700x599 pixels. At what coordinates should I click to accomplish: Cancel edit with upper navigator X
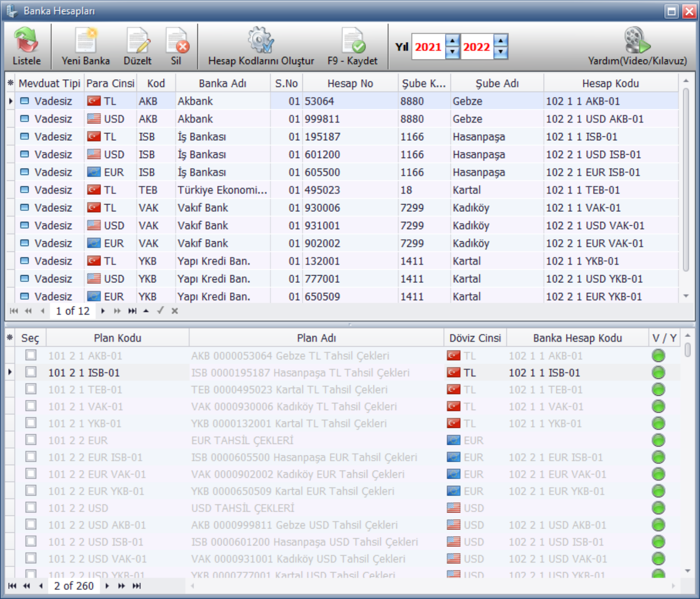tap(175, 311)
